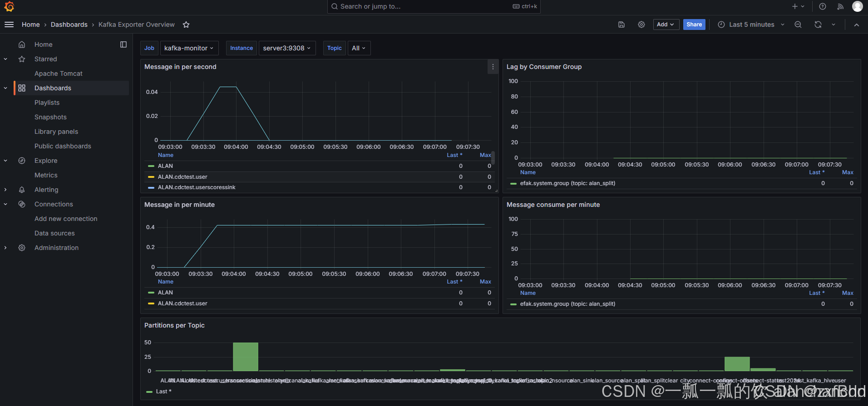
Task: Click the Lag by Consumer Group panel title
Action: click(544, 67)
